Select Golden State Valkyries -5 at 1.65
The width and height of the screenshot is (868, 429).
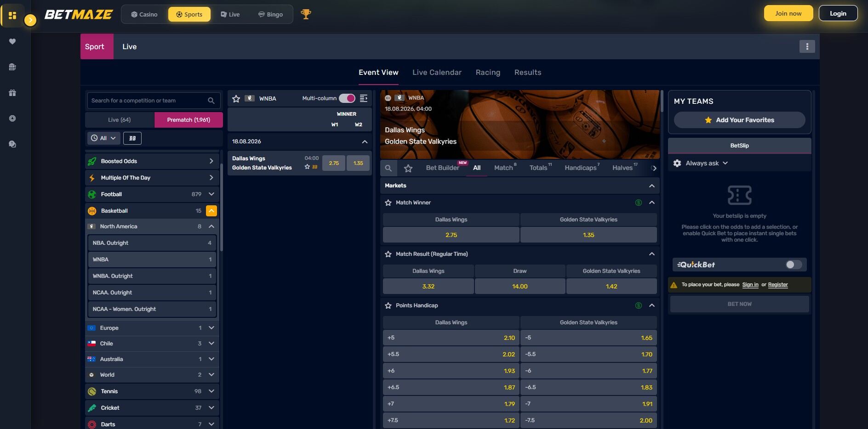pos(588,338)
